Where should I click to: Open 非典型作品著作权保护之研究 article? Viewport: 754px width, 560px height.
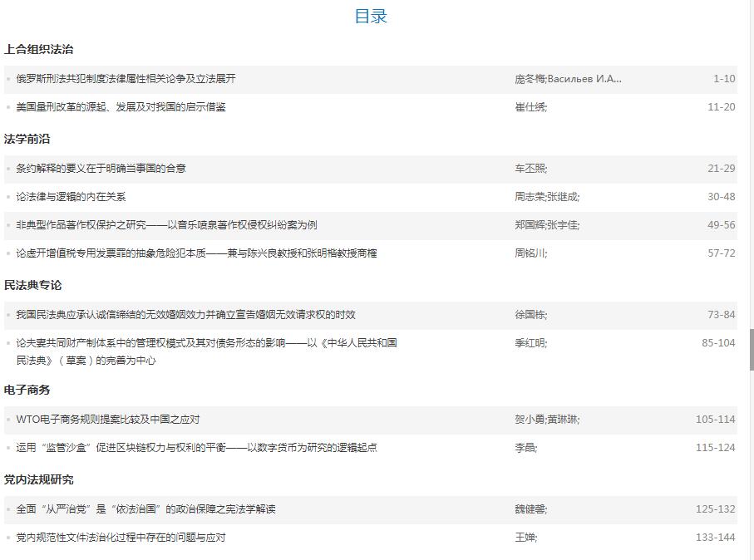click(166, 225)
